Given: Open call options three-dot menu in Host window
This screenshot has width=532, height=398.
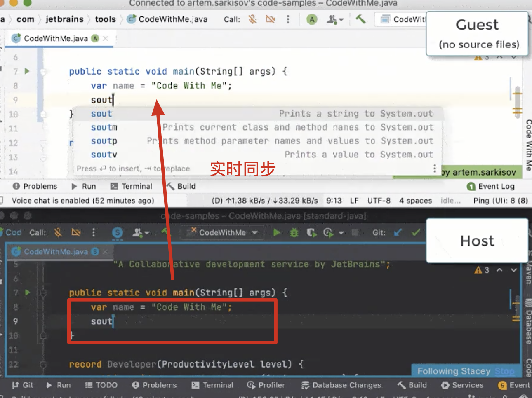Looking at the screenshot, I should 94,232.
